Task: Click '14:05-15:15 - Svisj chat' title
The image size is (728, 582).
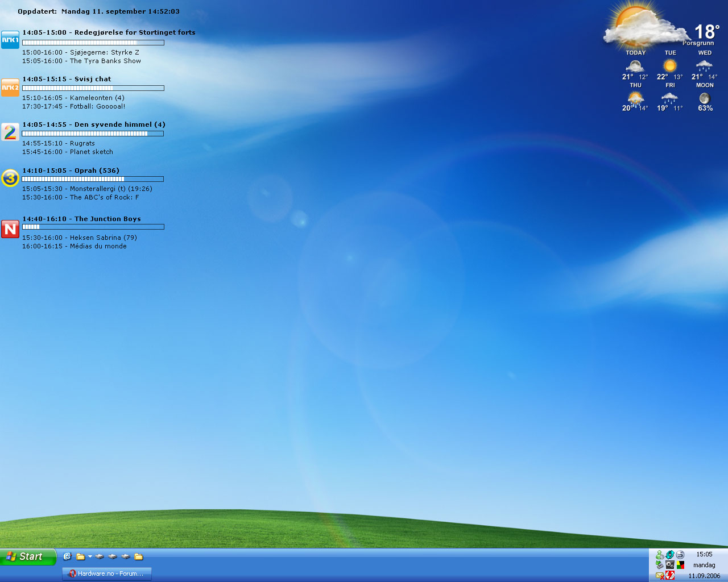Action: [67, 79]
